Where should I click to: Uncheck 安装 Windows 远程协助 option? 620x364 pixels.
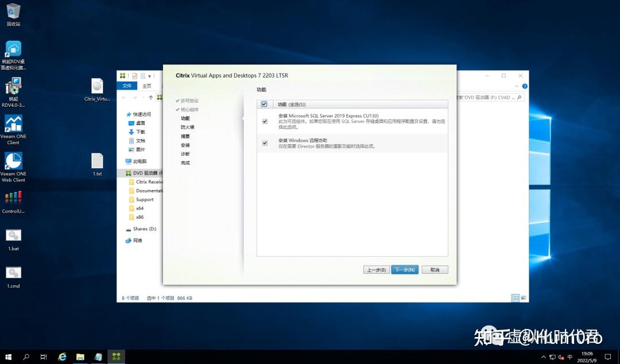[265, 142]
